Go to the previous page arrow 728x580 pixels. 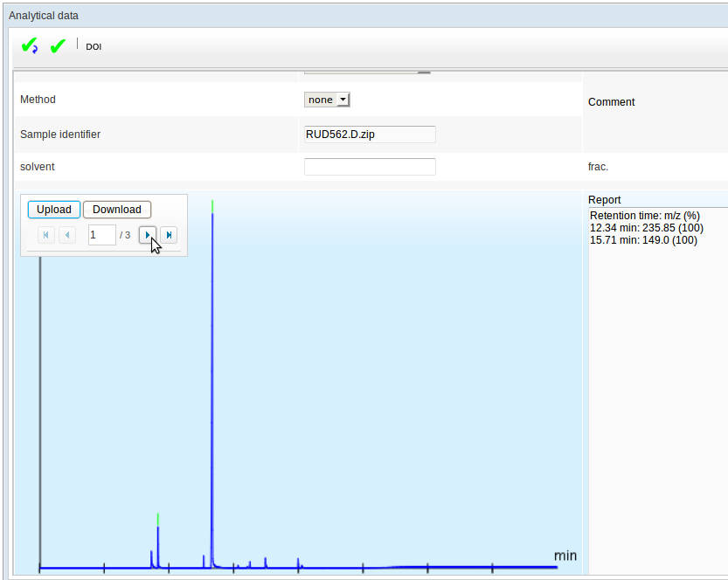(67, 235)
